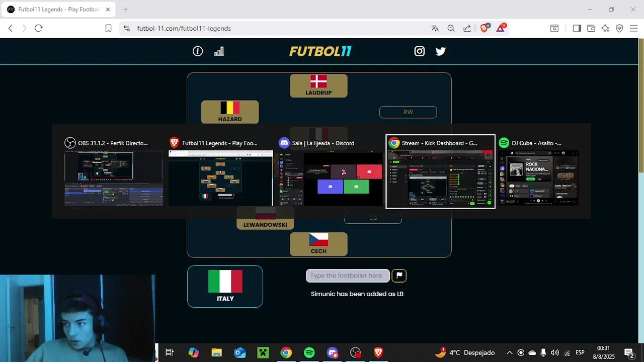The image size is (644, 362).
Task: Switch to OBS 31.1.2 window thumbnail
Action: click(x=114, y=171)
